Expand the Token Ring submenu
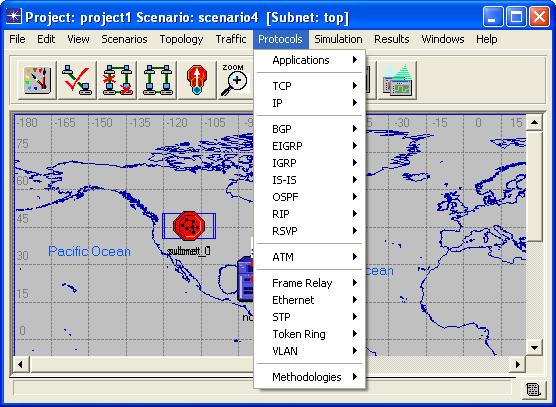This screenshot has height=407, width=556. click(310, 334)
